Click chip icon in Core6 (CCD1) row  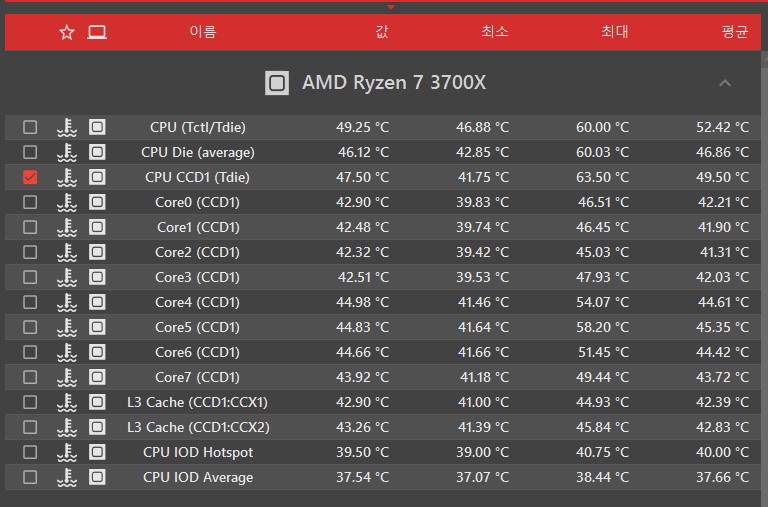[97, 352]
